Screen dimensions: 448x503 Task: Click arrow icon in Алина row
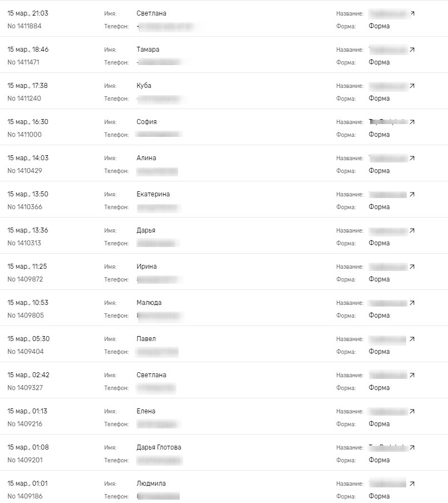click(412, 158)
